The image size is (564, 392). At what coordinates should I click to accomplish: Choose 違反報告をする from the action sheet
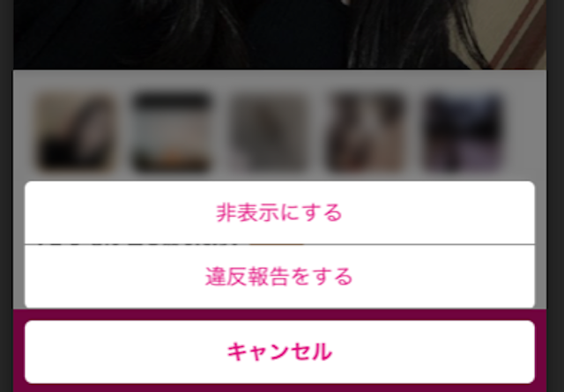(x=279, y=277)
